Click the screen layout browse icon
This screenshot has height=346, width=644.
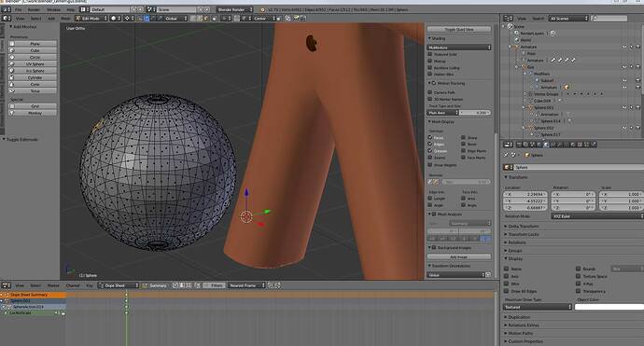(x=84, y=9)
